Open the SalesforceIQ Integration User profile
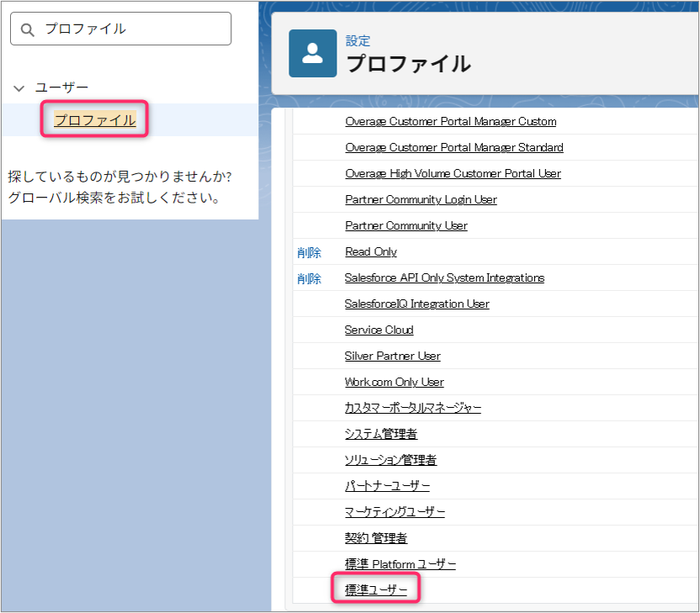The width and height of the screenshot is (700, 613). tap(416, 304)
